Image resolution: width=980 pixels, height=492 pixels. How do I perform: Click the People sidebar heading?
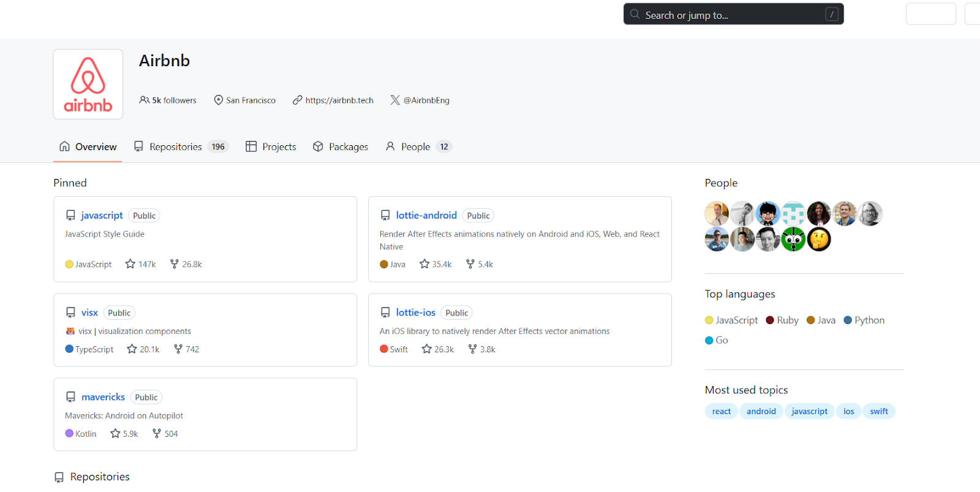pyautogui.click(x=721, y=183)
